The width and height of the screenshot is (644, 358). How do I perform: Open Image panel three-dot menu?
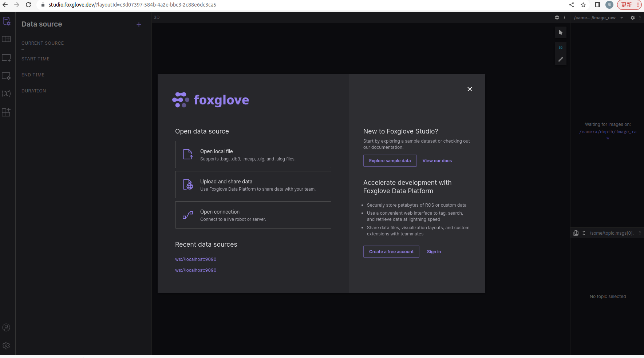[640, 18]
